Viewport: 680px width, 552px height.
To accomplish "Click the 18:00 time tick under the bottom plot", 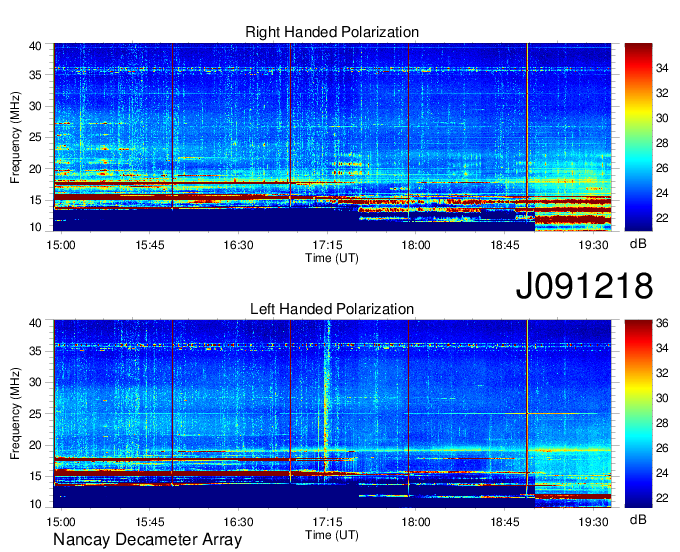I will coord(416,522).
